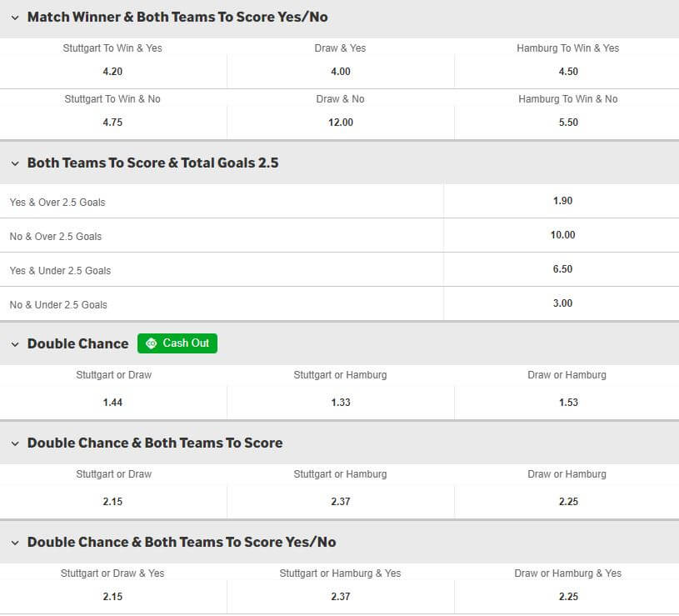Select Yes & Over 2.5 Goals odds 1.90
Viewport: 679px width, 616px height.
562,201
